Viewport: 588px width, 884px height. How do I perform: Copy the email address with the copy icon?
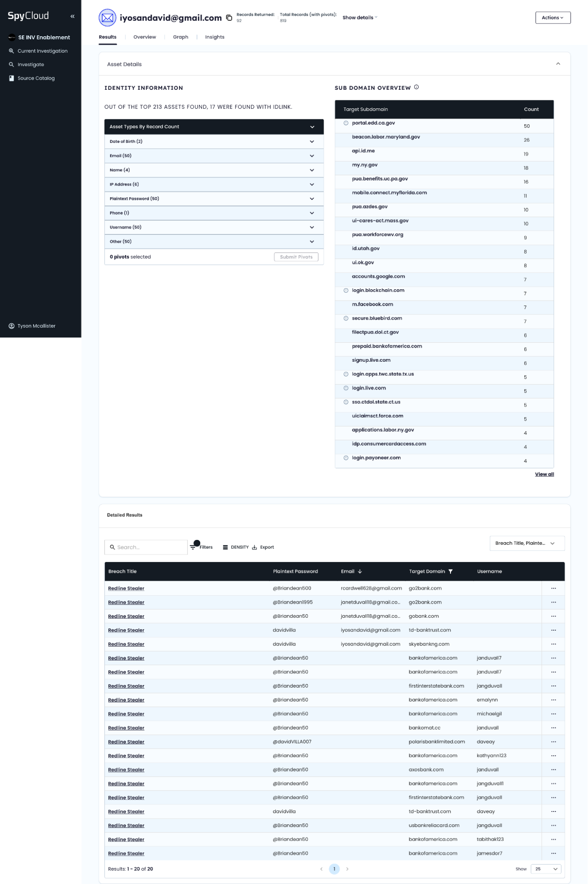tap(229, 18)
